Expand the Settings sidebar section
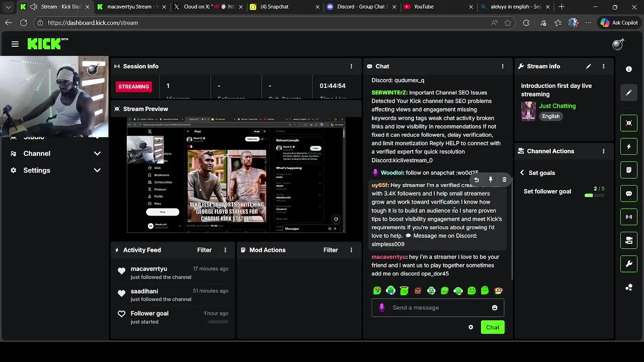Screen dimensions: 644x362 point(55,170)
